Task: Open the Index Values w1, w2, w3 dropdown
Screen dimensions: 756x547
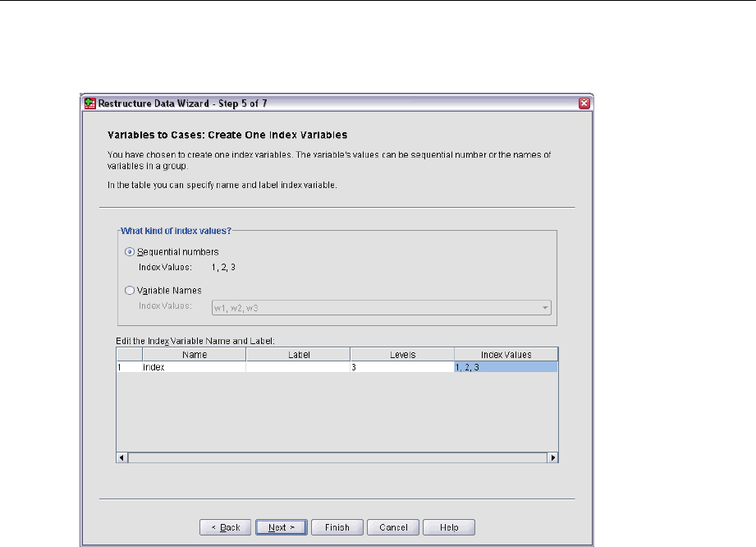Action: (382, 308)
